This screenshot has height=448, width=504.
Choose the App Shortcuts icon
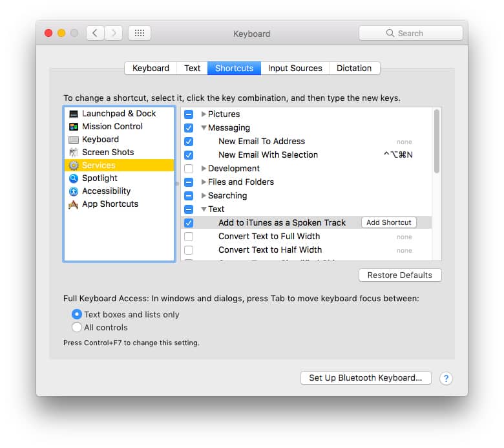tap(74, 204)
